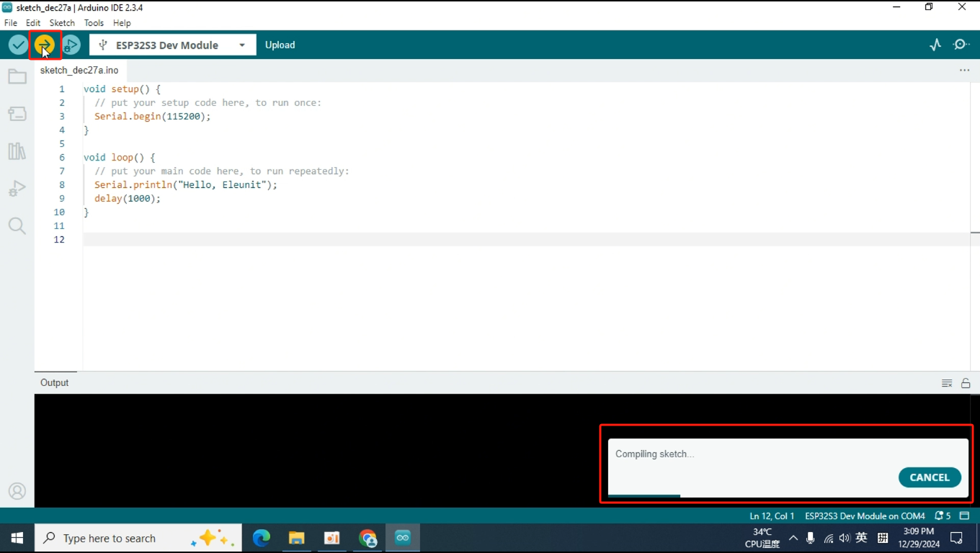Click the void loop() line
Screen dimensions: 980x553
pos(120,157)
